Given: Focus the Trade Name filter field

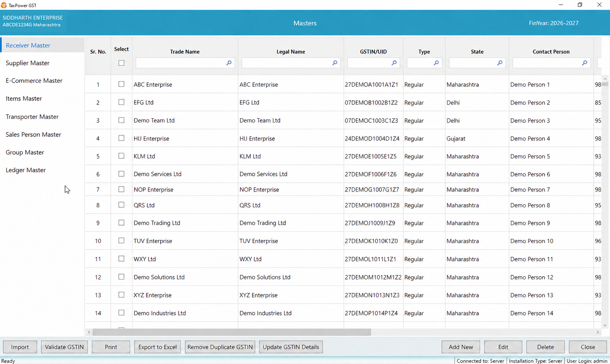Looking at the screenshot, I should 185,63.
